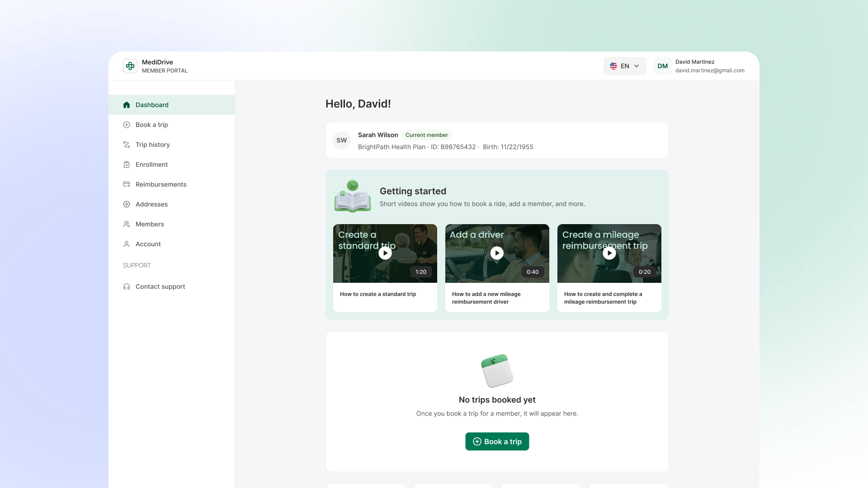868x488 pixels.
Task: Click the calendar illustration above No trips booked
Action: tap(497, 371)
